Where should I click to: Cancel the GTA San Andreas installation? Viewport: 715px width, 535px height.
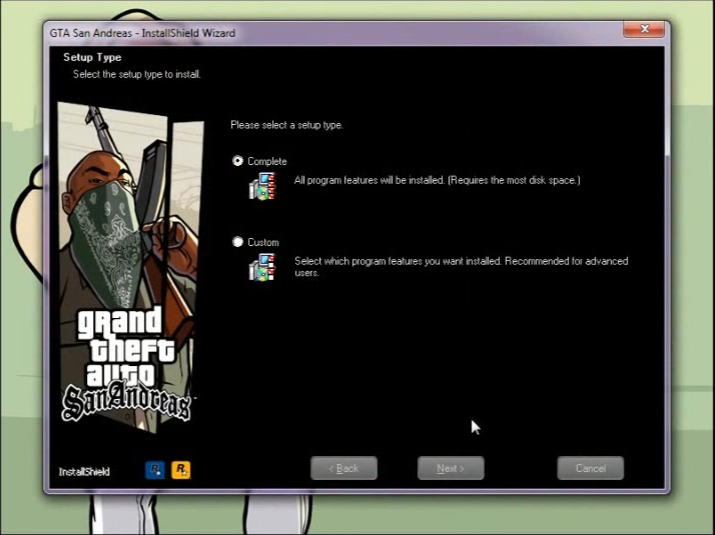[590, 468]
